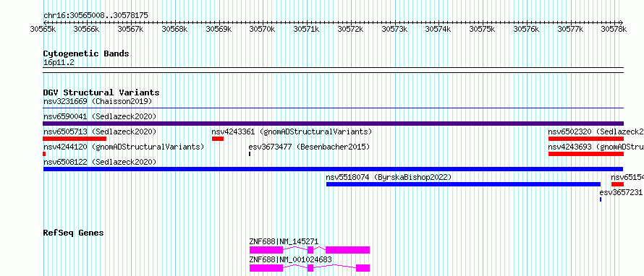644x276 pixels.
Task: Open variant nsv4243693 label
Action: coord(596,147)
